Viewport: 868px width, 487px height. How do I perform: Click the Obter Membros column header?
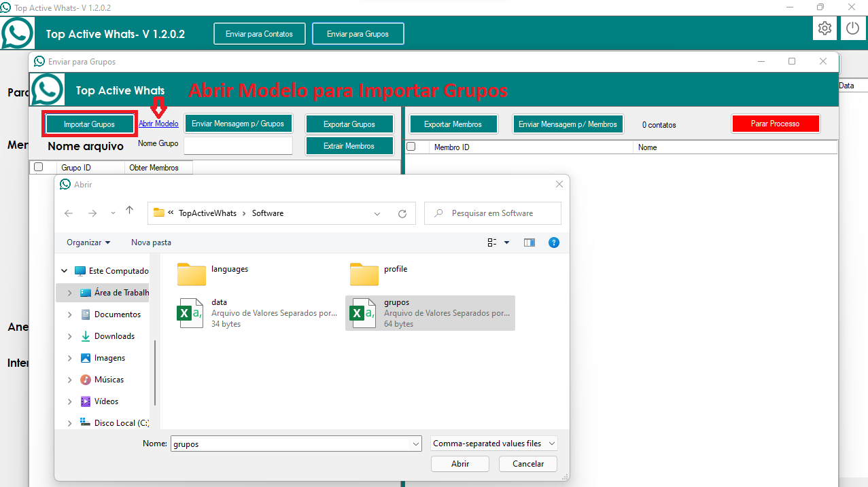(158, 168)
